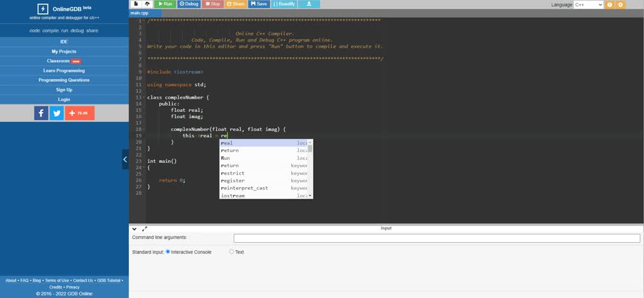Image resolution: width=644 pixels, height=298 pixels.
Task: Open the Language dropdown showing C++
Action: [588, 4]
